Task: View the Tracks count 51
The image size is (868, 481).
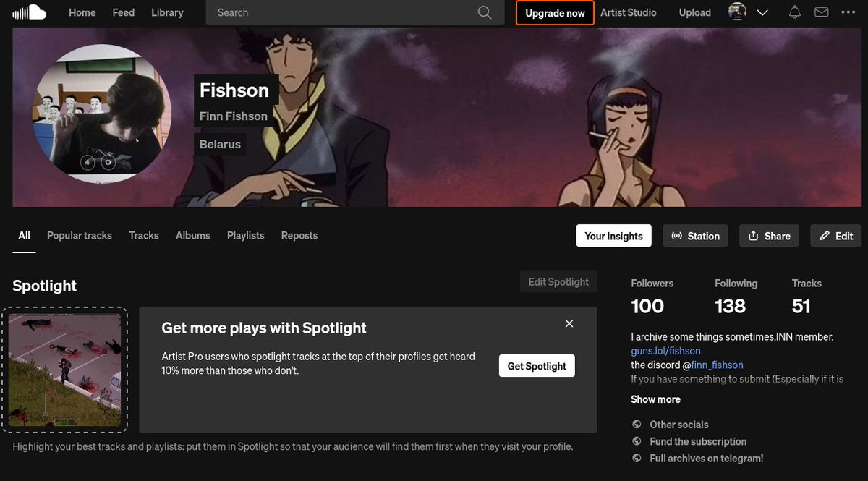Action: click(x=801, y=307)
